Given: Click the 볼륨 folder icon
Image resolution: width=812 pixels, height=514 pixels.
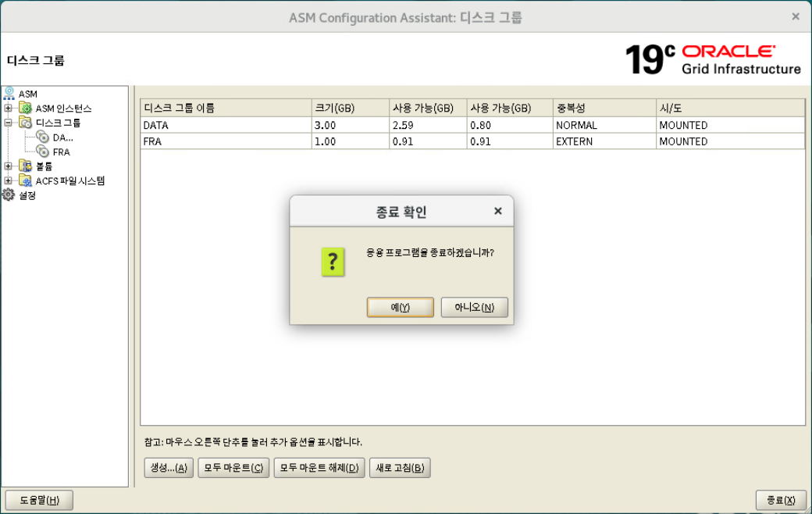Looking at the screenshot, I should point(25,166).
